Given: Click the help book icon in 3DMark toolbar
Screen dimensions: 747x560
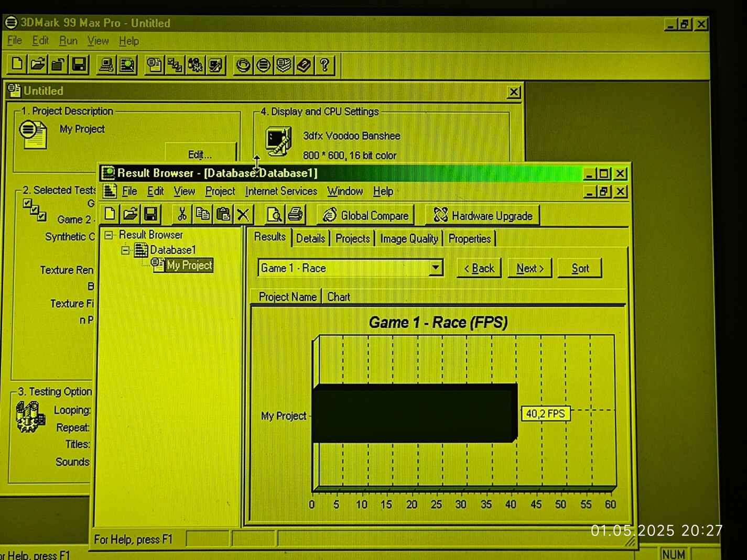Looking at the screenshot, I should click(304, 65).
